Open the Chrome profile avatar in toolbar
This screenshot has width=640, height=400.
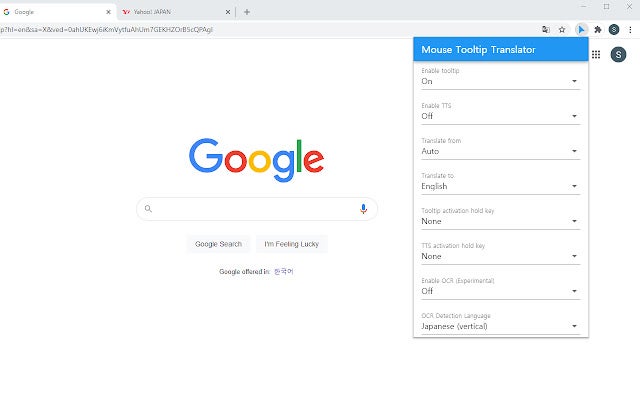tap(614, 29)
